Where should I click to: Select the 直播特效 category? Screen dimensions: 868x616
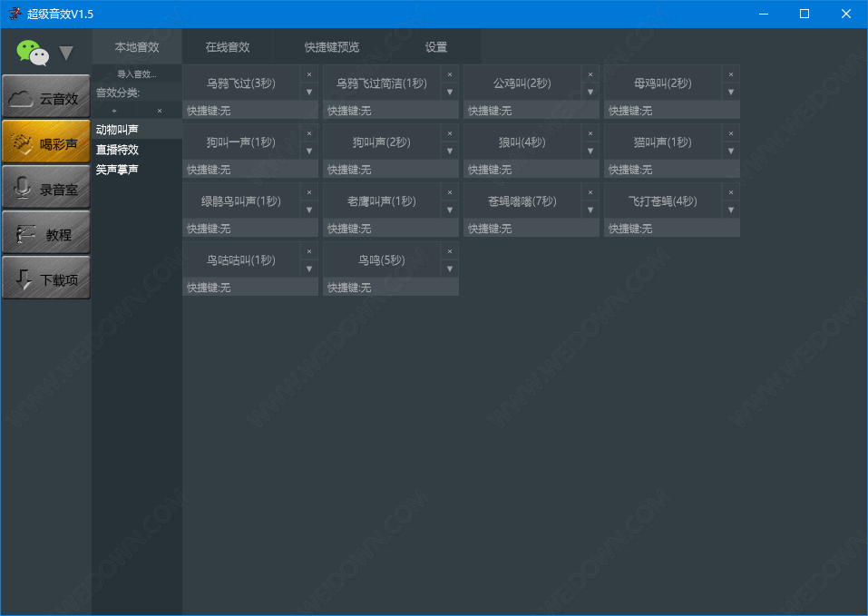coord(137,150)
